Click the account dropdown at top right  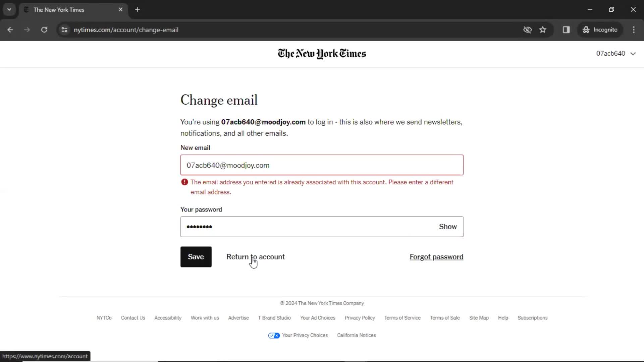(x=615, y=53)
